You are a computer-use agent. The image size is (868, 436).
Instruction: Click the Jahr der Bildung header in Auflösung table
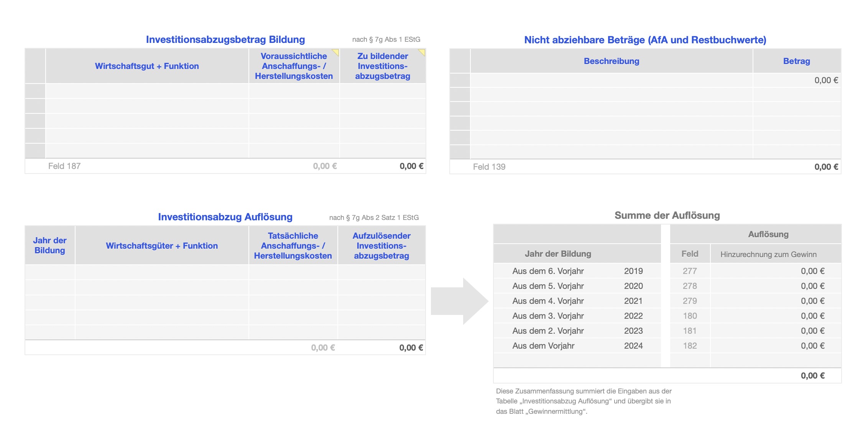(x=50, y=245)
